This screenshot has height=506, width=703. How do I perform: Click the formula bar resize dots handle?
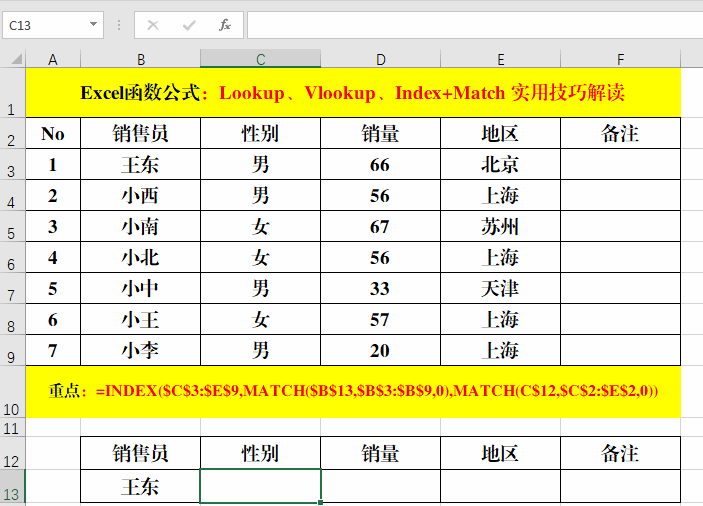click(x=119, y=25)
